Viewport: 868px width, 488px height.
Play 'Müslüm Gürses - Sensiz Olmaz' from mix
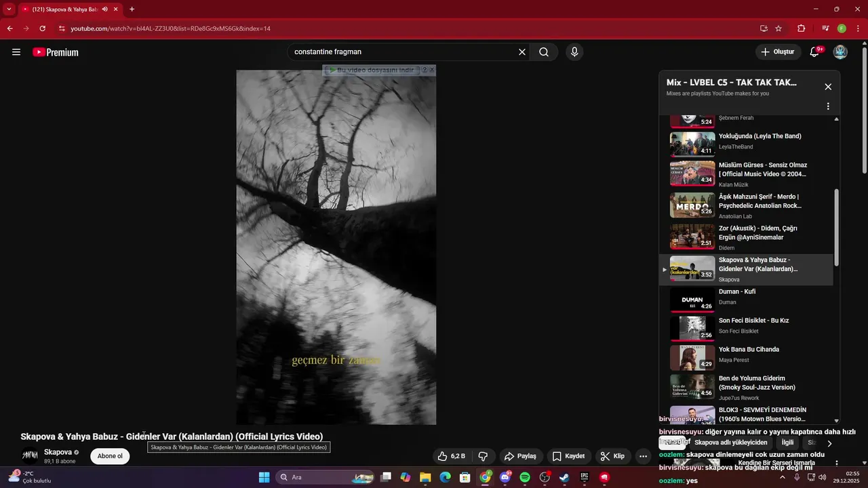pyautogui.click(x=747, y=174)
